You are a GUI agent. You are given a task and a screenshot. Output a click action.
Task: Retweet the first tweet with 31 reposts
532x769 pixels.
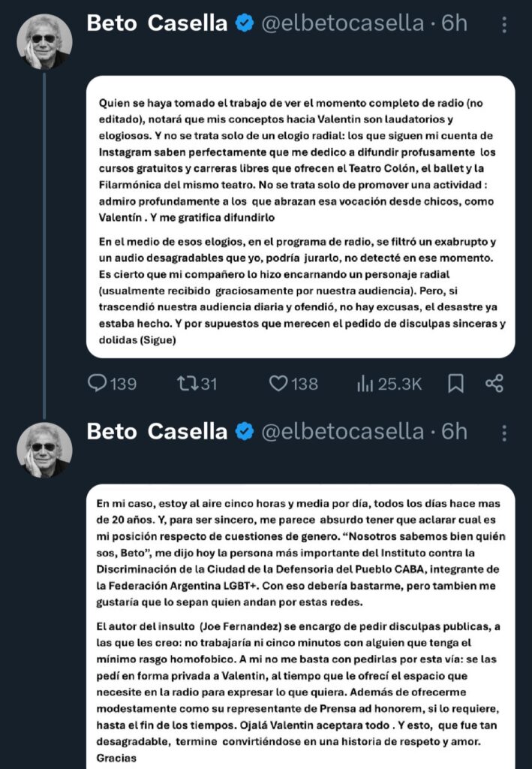(x=185, y=384)
